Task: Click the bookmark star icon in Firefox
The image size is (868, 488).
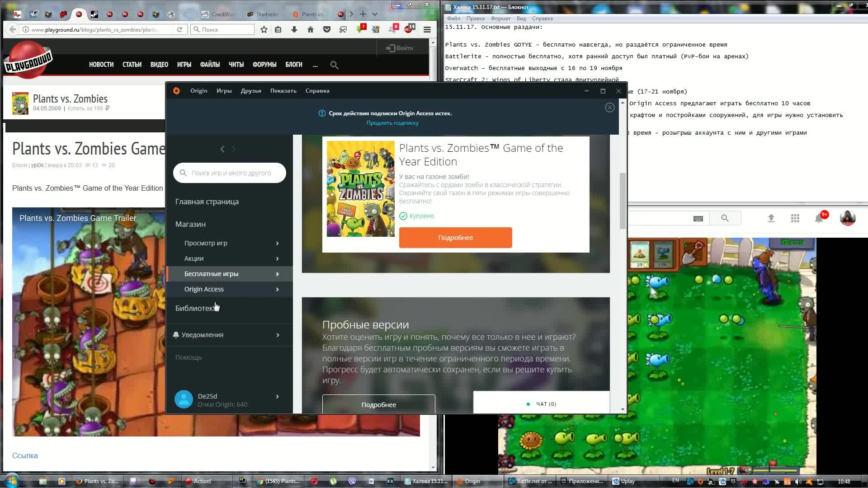Action: (x=264, y=29)
